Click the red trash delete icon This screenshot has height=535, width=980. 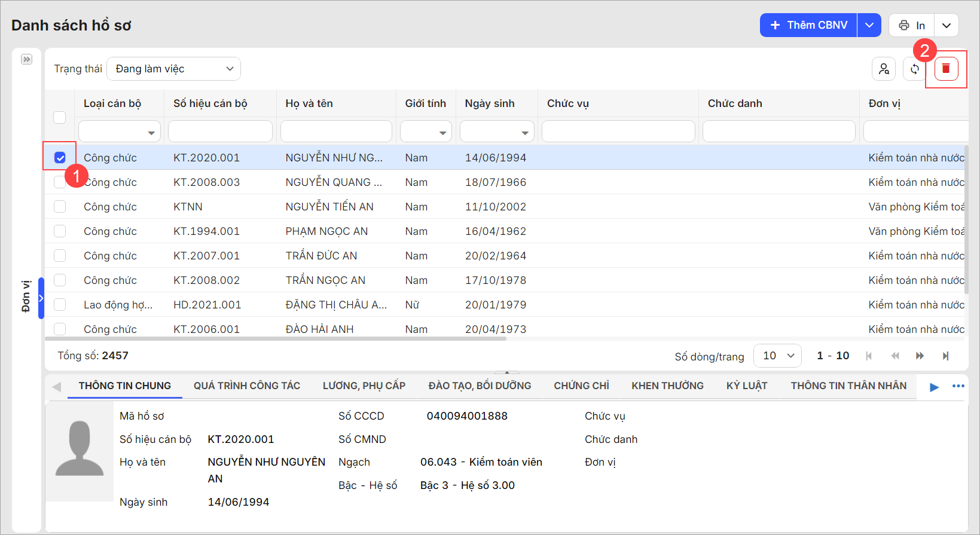(x=945, y=69)
